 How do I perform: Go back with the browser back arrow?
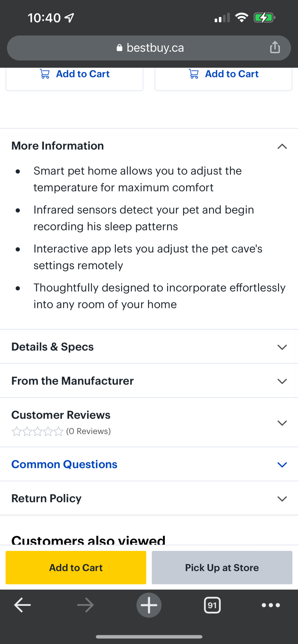[x=22, y=605]
